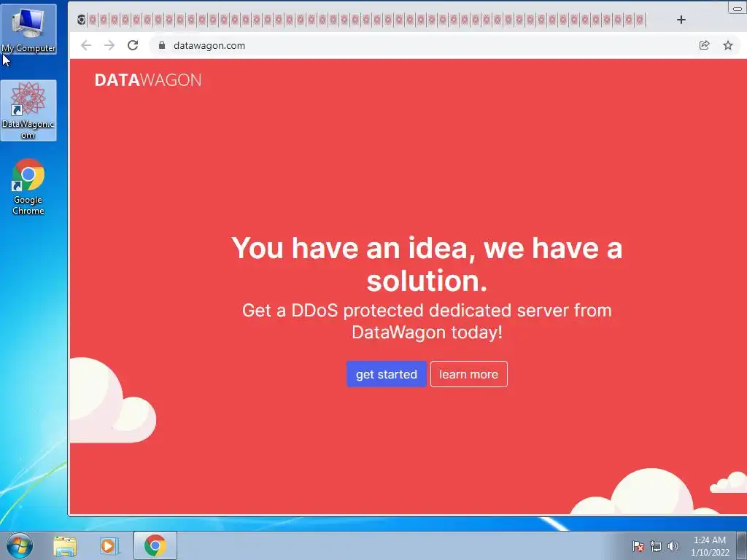This screenshot has width=747, height=560.
Task: Click the DATAWAGON site logo
Action: pyautogui.click(x=147, y=80)
